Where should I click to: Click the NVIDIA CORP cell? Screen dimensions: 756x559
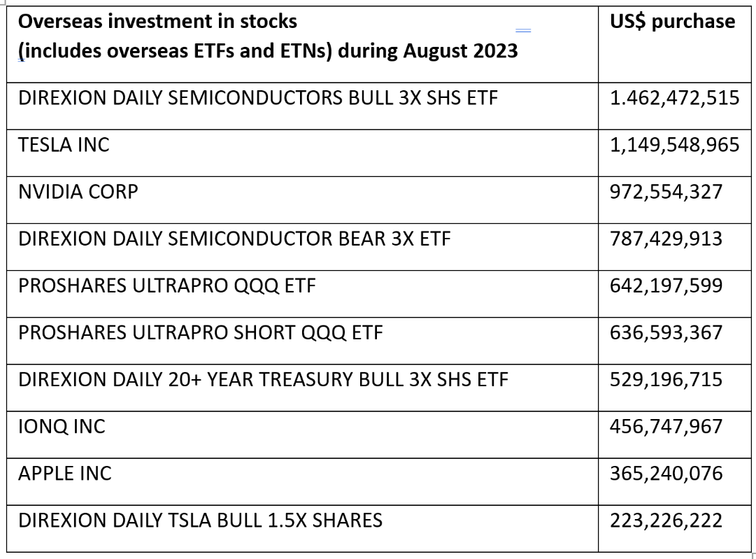(78, 192)
